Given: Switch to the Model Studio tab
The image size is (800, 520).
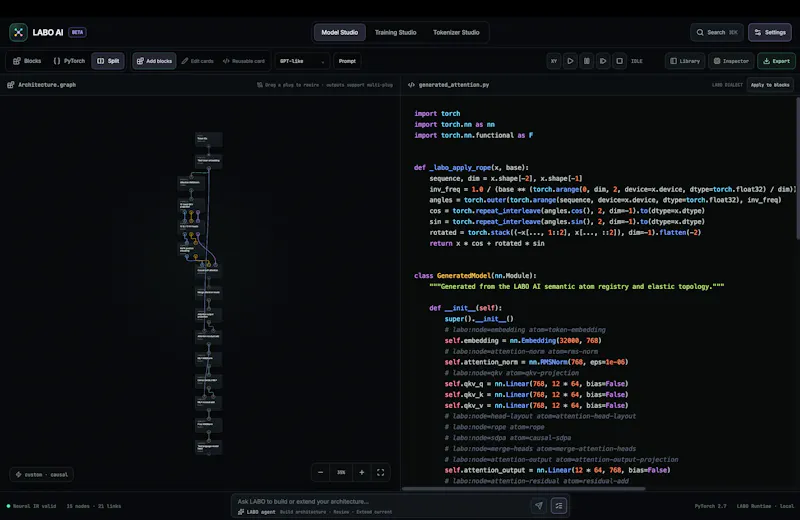Looking at the screenshot, I should point(339,32).
